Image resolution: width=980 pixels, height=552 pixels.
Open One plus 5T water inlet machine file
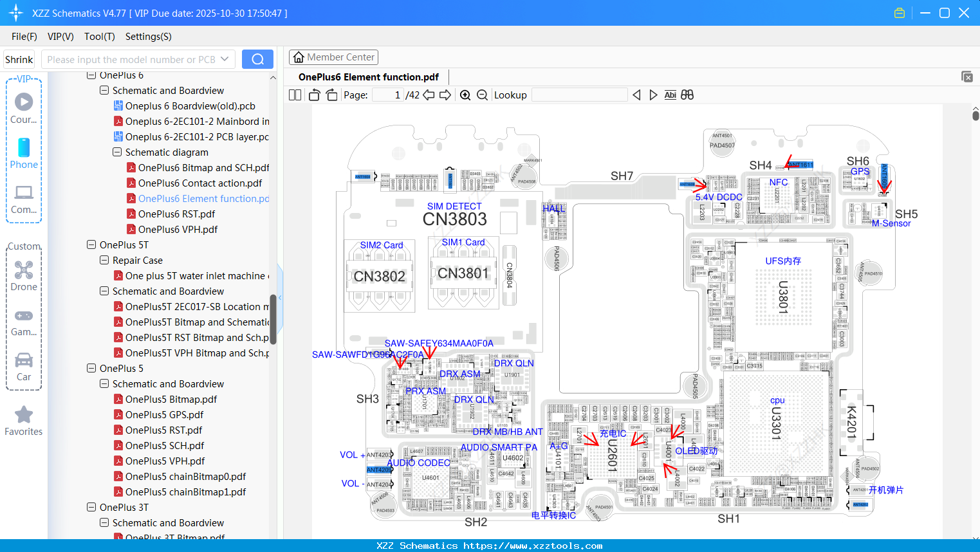198,276
